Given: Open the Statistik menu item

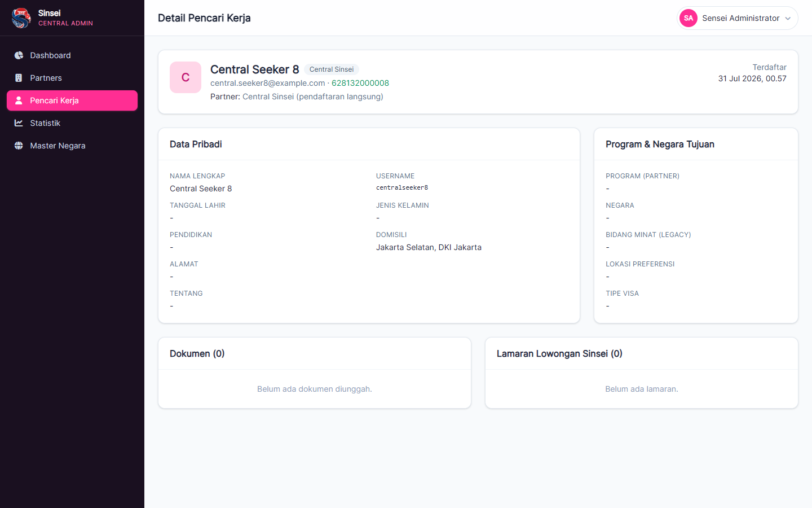Looking at the screenshot, I should click(x=72, y=123).
